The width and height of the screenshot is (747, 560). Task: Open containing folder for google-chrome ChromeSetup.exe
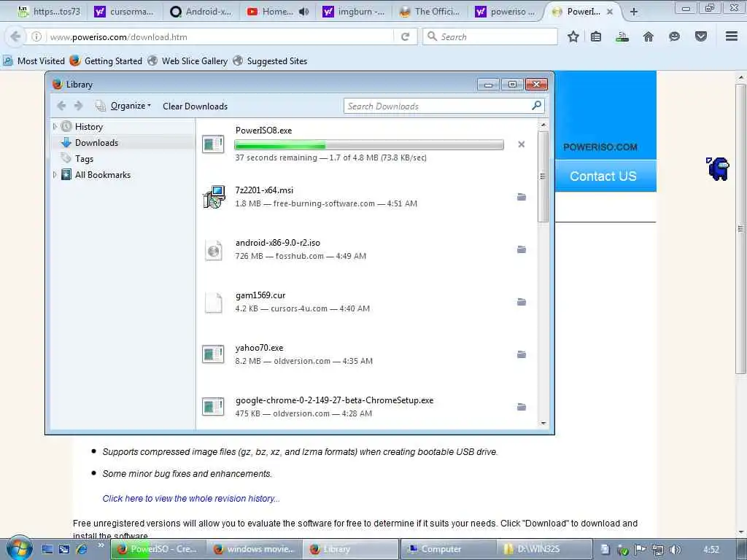click(522, 406)
